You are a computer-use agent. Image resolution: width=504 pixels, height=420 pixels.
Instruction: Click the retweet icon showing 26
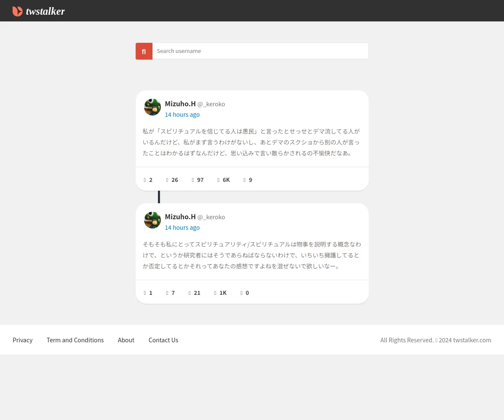pyautogui.click(x=167, y=180)
